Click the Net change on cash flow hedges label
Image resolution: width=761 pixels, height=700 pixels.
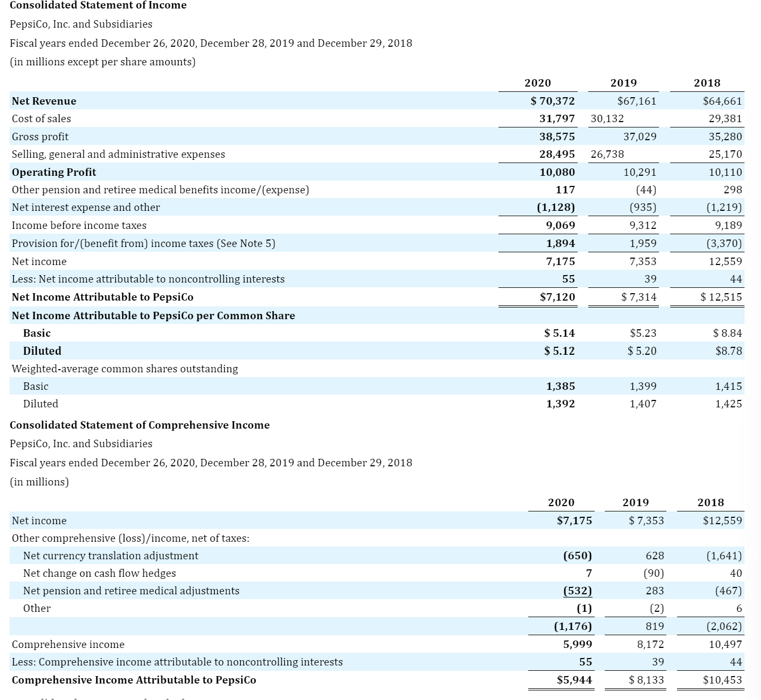pos(99,573)
